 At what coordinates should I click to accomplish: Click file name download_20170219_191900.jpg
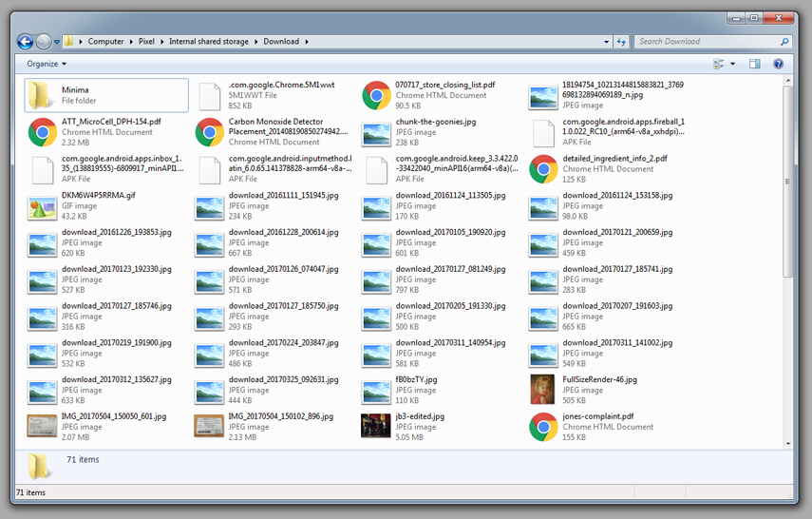(x=117, y=343)
